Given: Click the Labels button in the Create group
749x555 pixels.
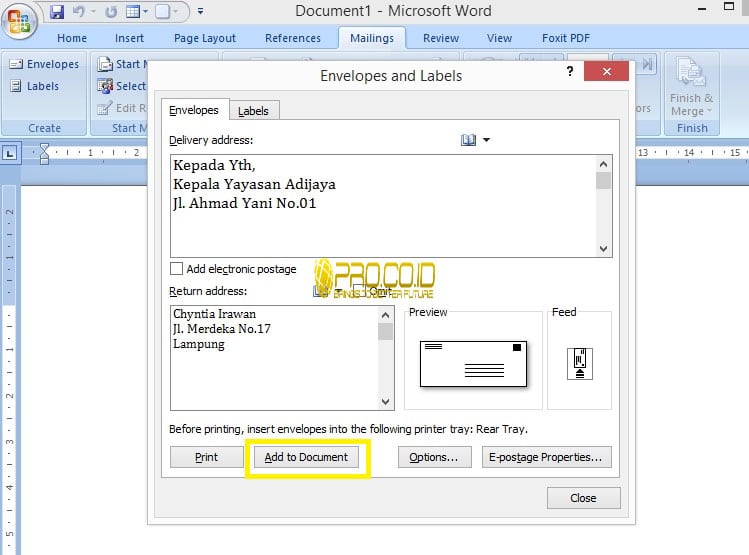Looking at the screenshot, I should coord(35,86).
